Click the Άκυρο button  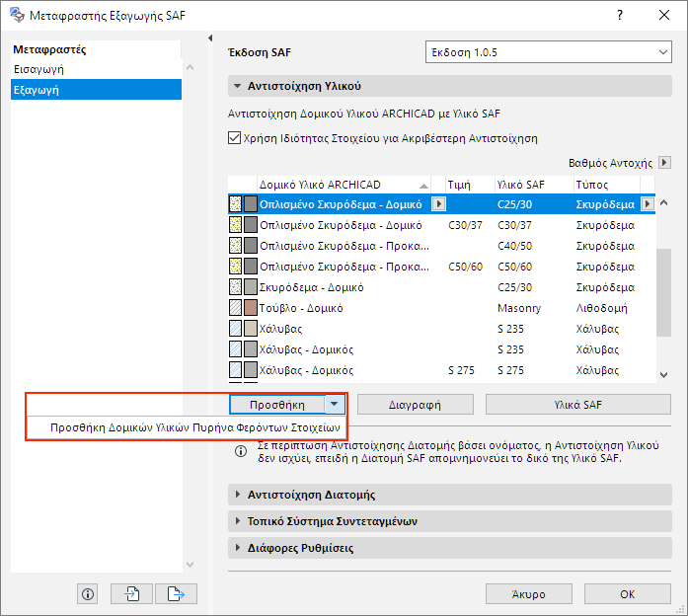point(529,594)
